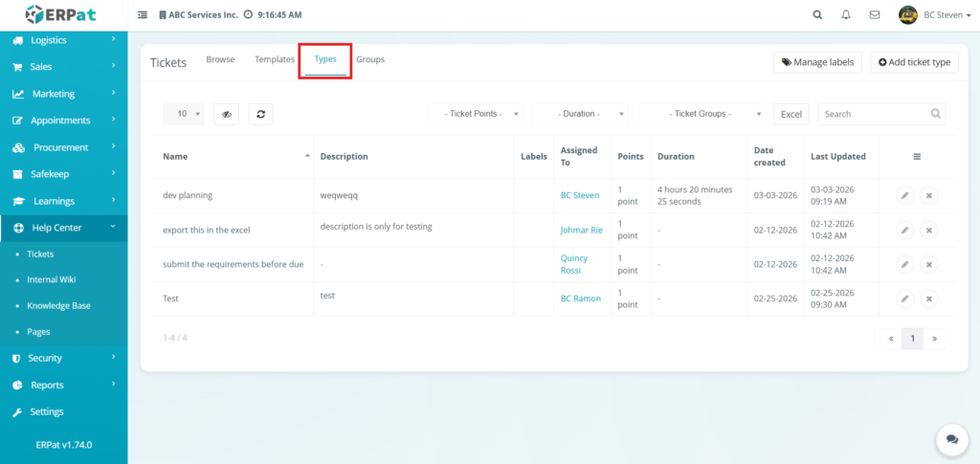Switch to the Browse tab

click(x=221, y=59)
